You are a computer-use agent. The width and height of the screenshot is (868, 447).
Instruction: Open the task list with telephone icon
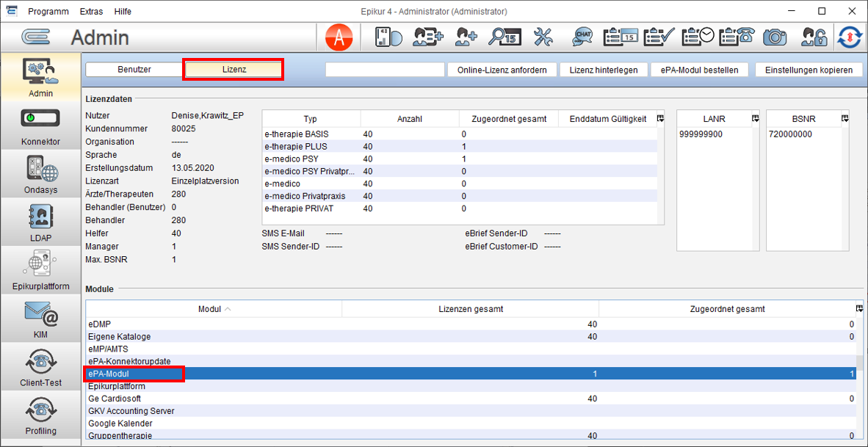[x=737, y=37]
